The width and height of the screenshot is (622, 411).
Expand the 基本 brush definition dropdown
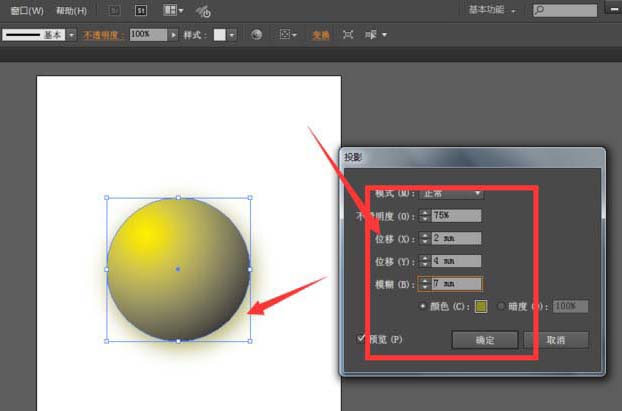tap(71, 35)
